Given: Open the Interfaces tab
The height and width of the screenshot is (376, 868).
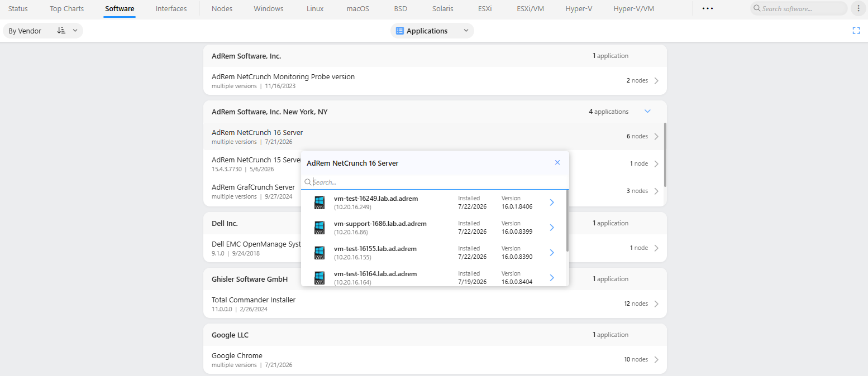Looking at the screenshot, I should (171, 8).
